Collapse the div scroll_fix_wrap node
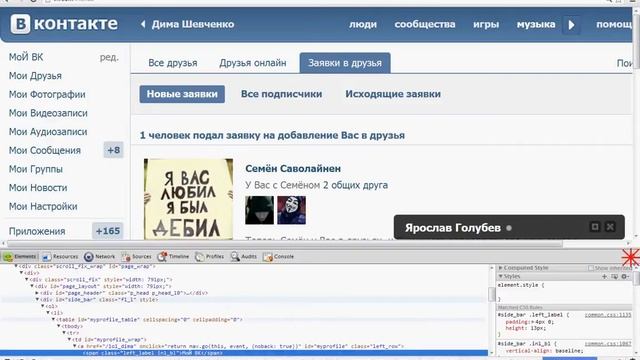 point(16,266)
